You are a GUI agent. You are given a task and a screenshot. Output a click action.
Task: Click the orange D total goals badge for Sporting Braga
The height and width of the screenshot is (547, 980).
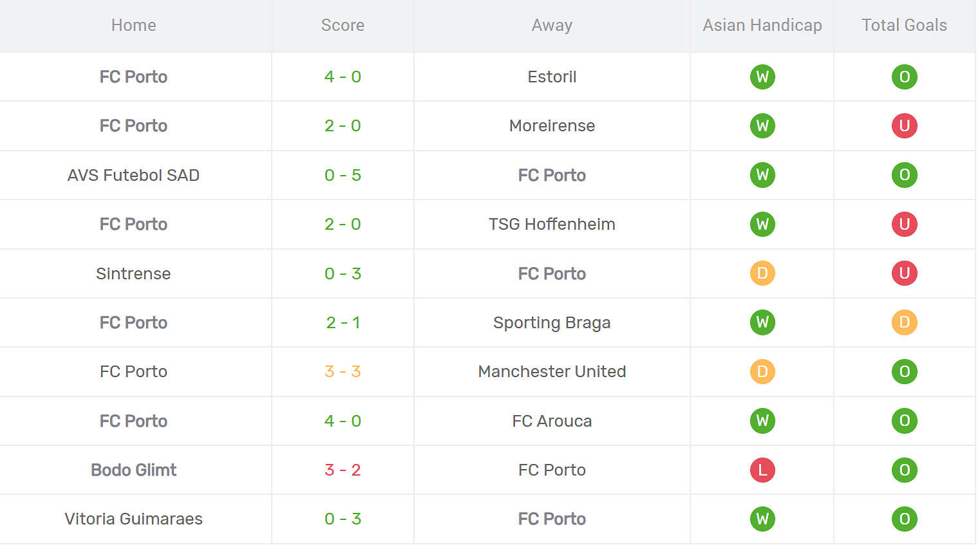coord(904,322)
